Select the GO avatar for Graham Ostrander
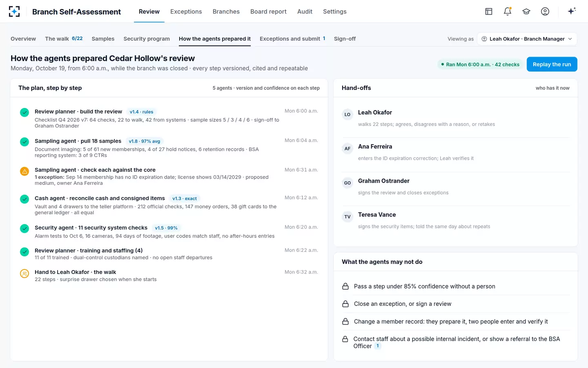Screen dimensions: 588x368 coord(347,183)
